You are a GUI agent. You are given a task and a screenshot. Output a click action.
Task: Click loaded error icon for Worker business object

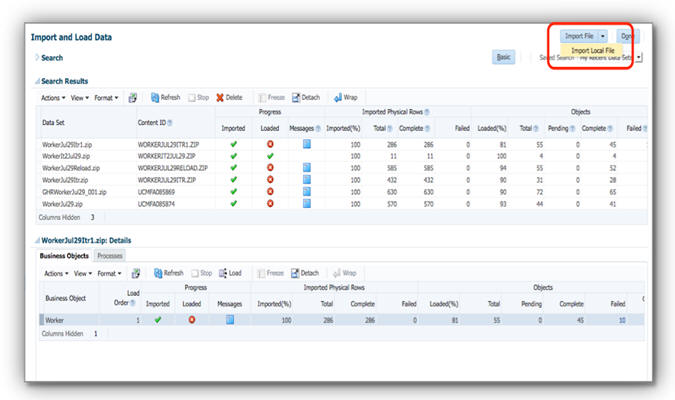click(x=192, y=319)
